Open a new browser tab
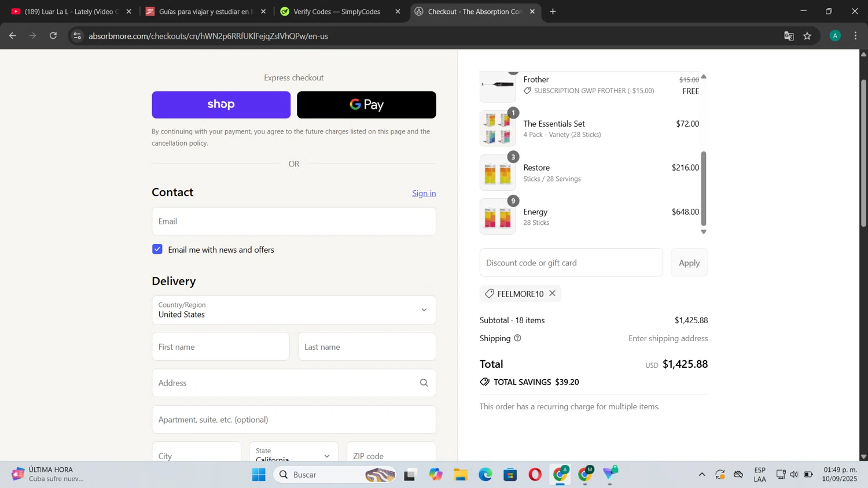 (x=553, y=12)
